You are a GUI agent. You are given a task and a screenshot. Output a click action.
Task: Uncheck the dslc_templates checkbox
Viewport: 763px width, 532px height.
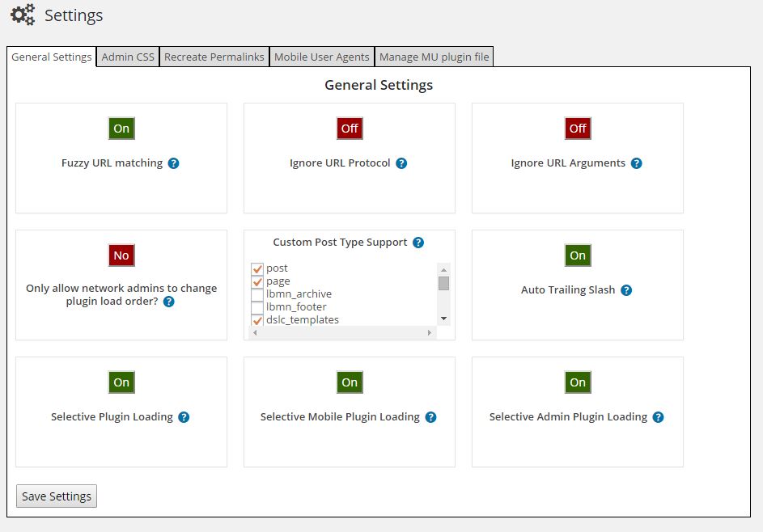tap(257, 320)
